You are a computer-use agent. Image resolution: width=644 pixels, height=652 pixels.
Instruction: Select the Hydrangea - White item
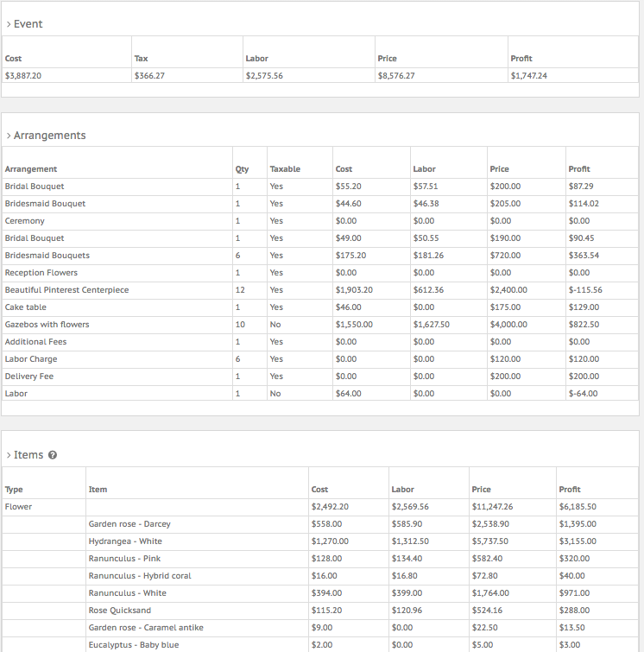[x=125, y=541]
